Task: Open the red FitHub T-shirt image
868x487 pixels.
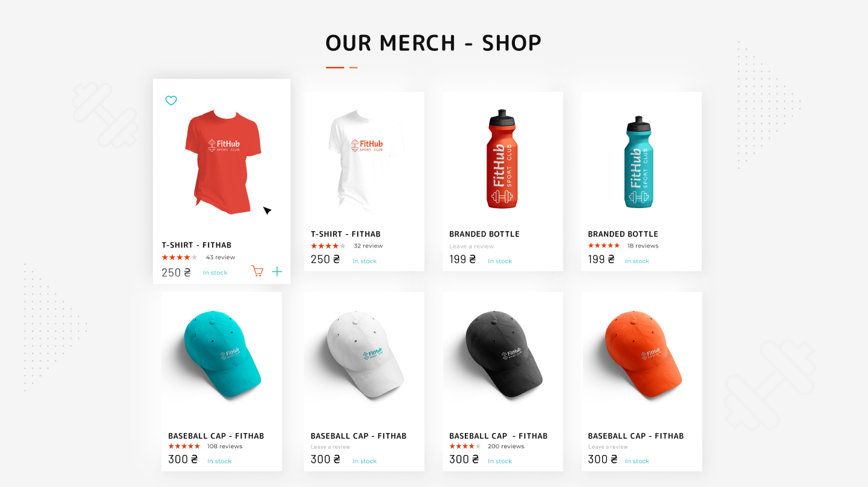Action: click(x=223, y=162)
